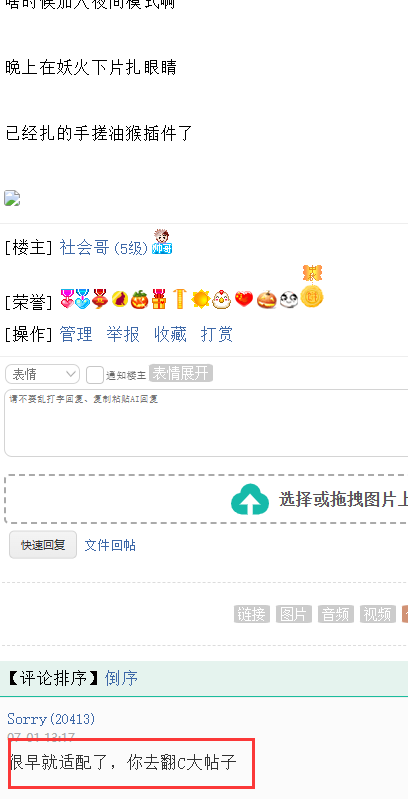Click the 帅哥 avatar badge icon
The width and height of the screenshot is (408, 799).
(x=162, y=242)
